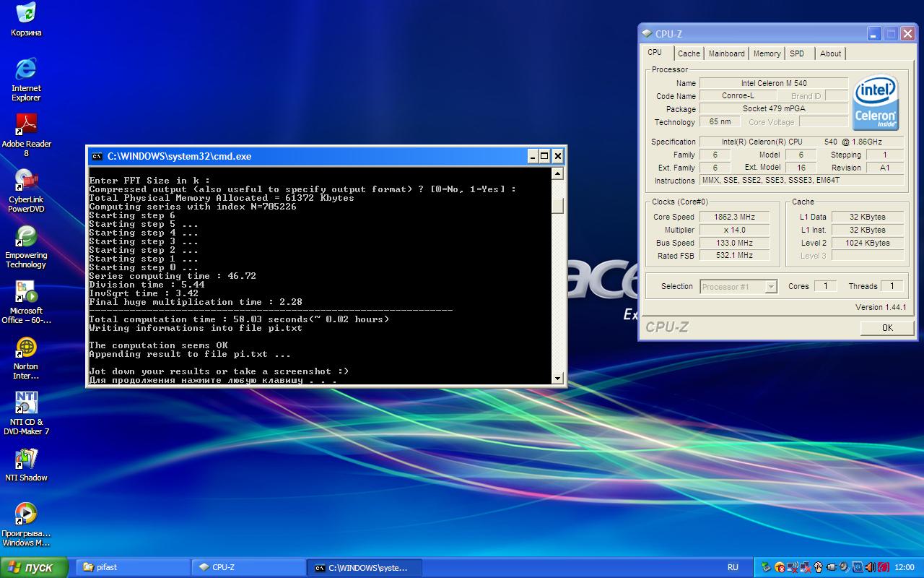Click the Intel Celeron logo in CPU-Z

(x=876, y=103)
